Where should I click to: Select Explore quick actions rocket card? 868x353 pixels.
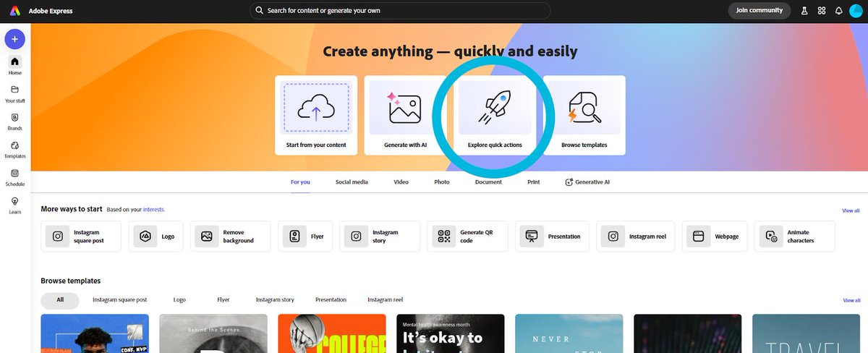[x=495, y=116]
